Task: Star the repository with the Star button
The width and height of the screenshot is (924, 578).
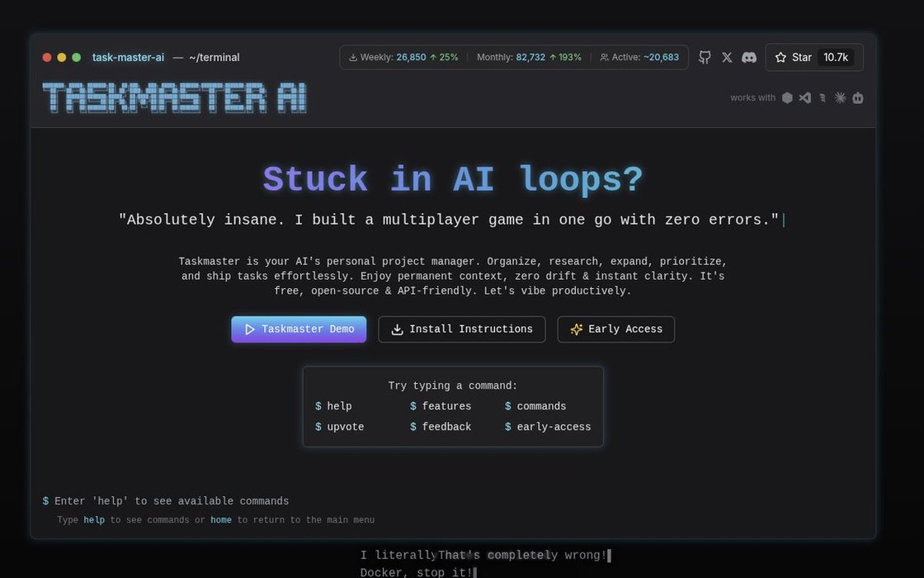Action: [x=813, y=57]
